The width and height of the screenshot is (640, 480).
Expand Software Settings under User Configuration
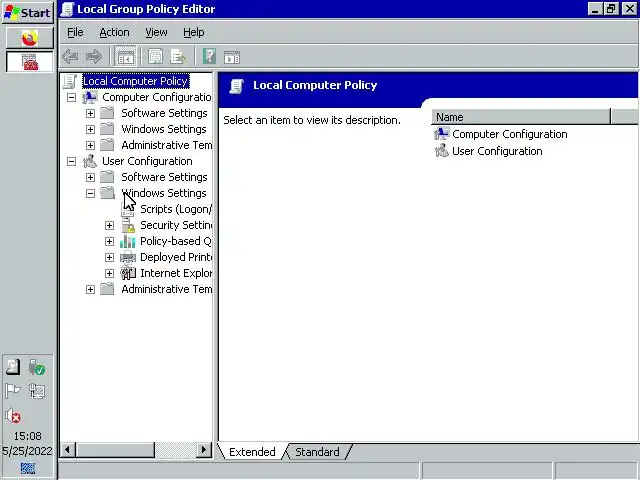91,178
